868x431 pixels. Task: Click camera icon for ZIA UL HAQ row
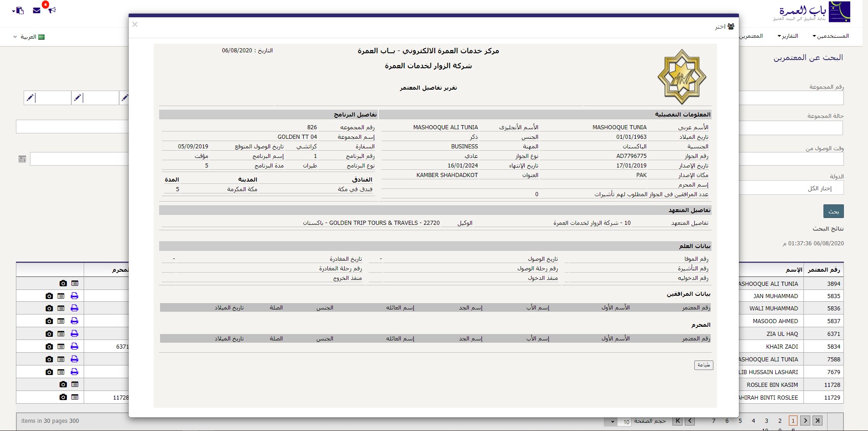click(x=49, y=334)
